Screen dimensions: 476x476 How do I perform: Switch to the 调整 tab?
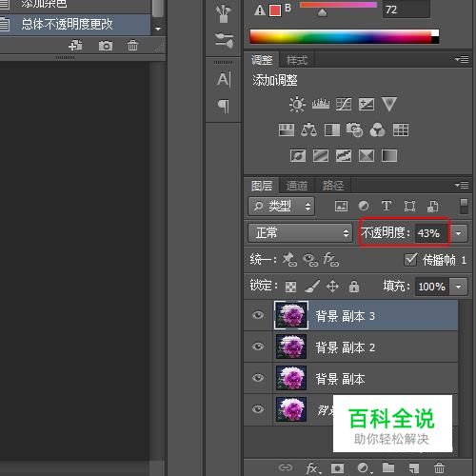click(x=262, y=60)
